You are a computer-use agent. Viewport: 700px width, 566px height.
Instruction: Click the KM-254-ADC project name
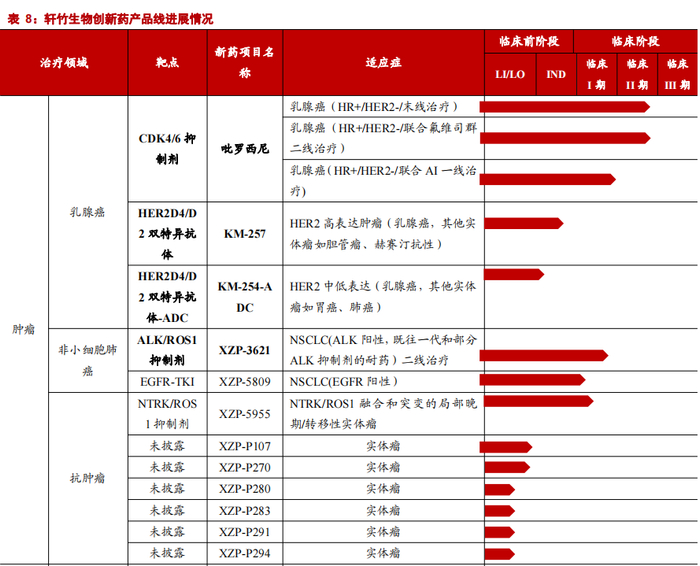tap(245, 297)
